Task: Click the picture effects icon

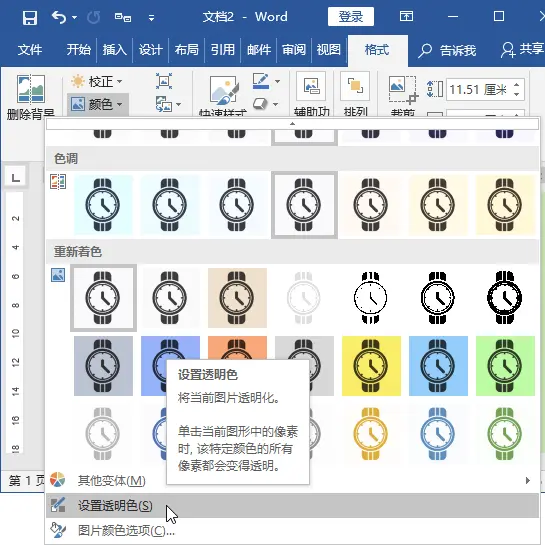Action: [x=260, y=104]
